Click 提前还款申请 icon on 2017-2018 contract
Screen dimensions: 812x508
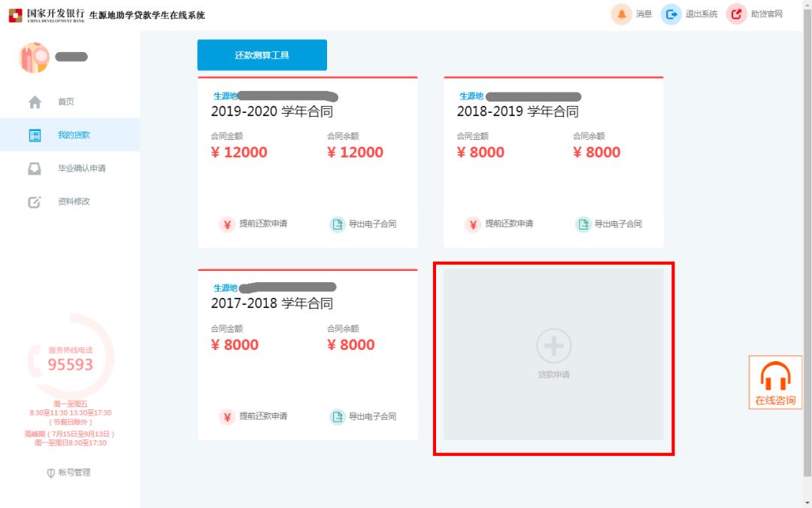point(226,416)
